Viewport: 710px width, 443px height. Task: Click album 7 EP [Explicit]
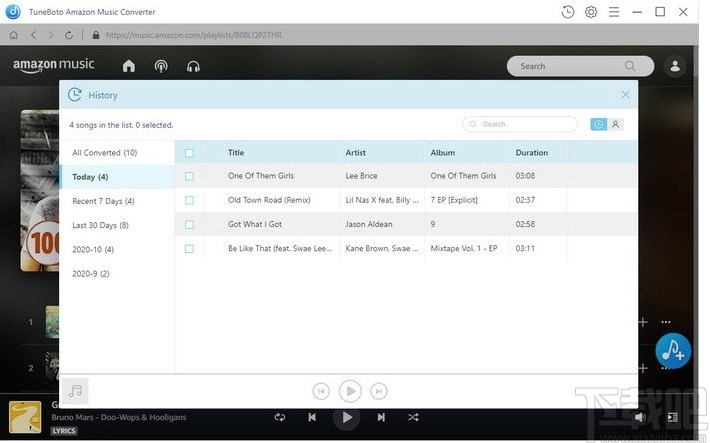click(454, 200)
